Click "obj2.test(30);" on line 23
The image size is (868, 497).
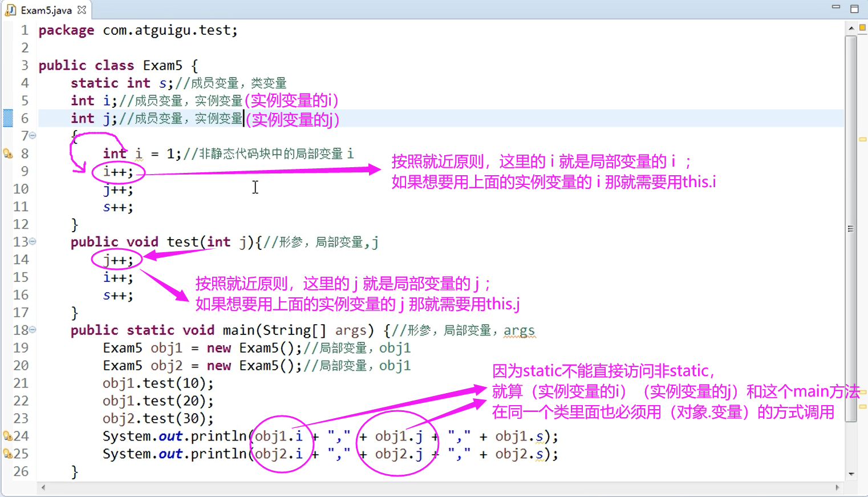[158, 419]
